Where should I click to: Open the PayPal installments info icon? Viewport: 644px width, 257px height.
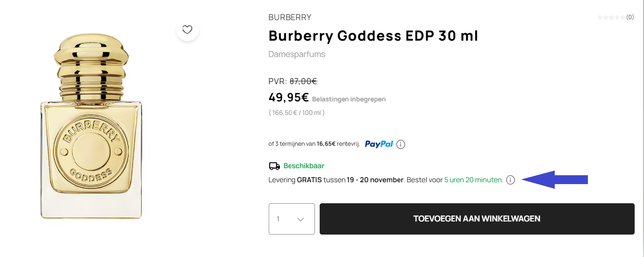point(401,144)
